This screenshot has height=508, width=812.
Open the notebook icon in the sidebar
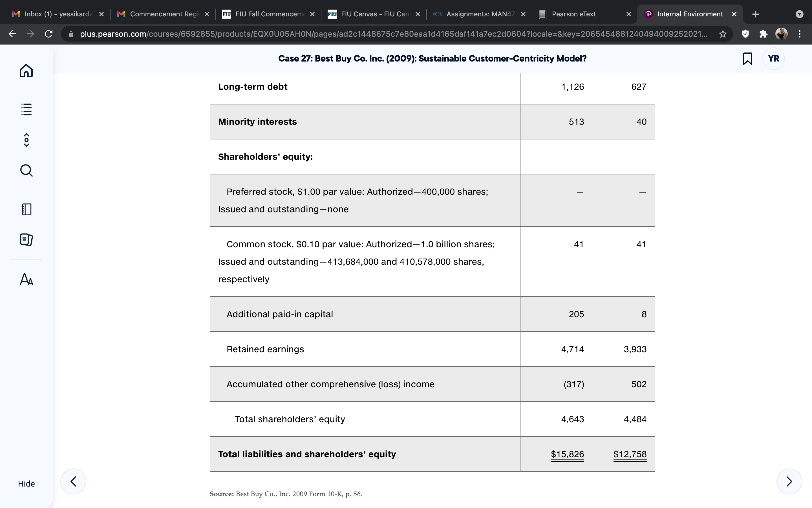[26, 209]
